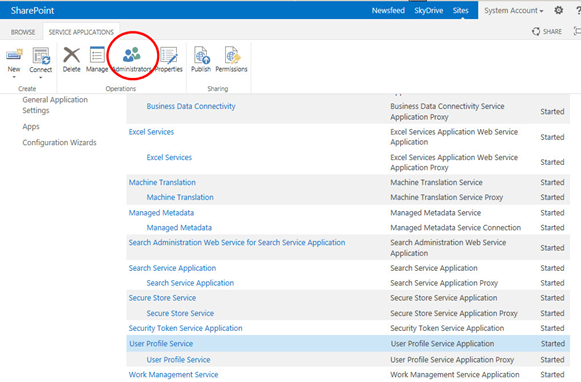Open Search Administration Web Service link
This screenshot has height=382, width=581.
[x=237, y=242]
